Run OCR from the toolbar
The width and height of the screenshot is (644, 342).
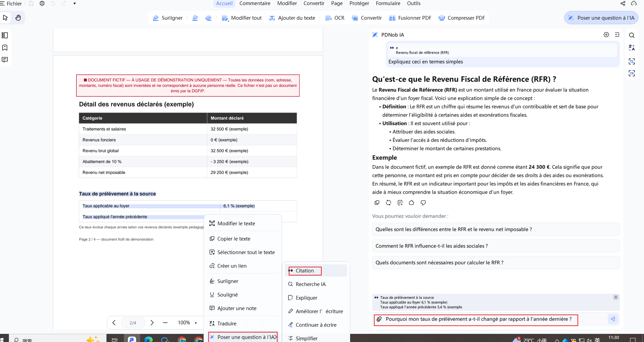click(x=335, y=18)
